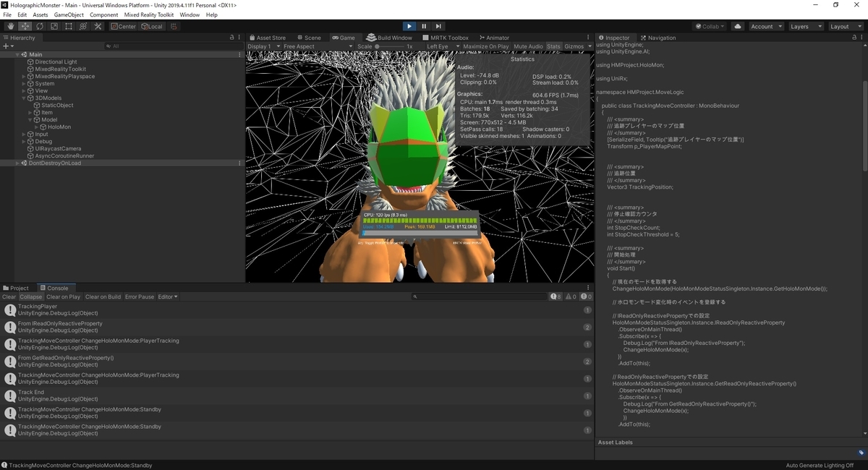Open the Inspector lock icon
Viewport: 868px width, 470px height.
click(x=854, y=38)
